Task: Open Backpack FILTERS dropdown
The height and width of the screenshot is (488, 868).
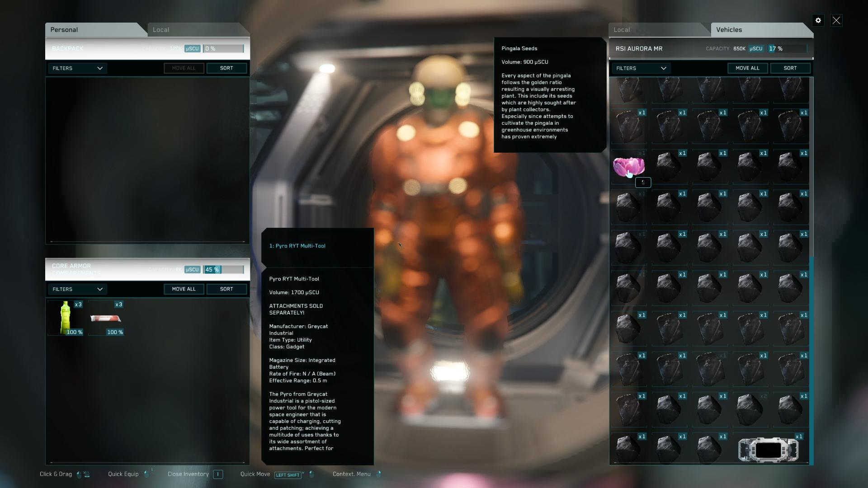Action: click(77, 68)
